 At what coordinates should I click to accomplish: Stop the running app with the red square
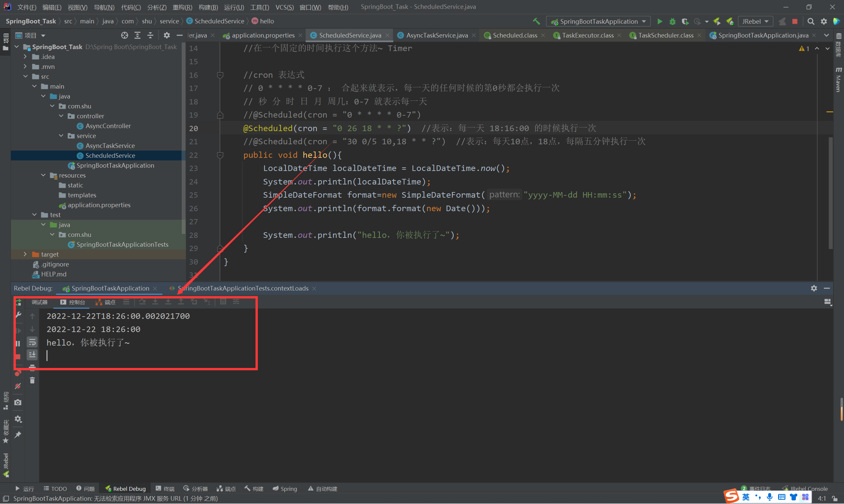click(794, 21)
